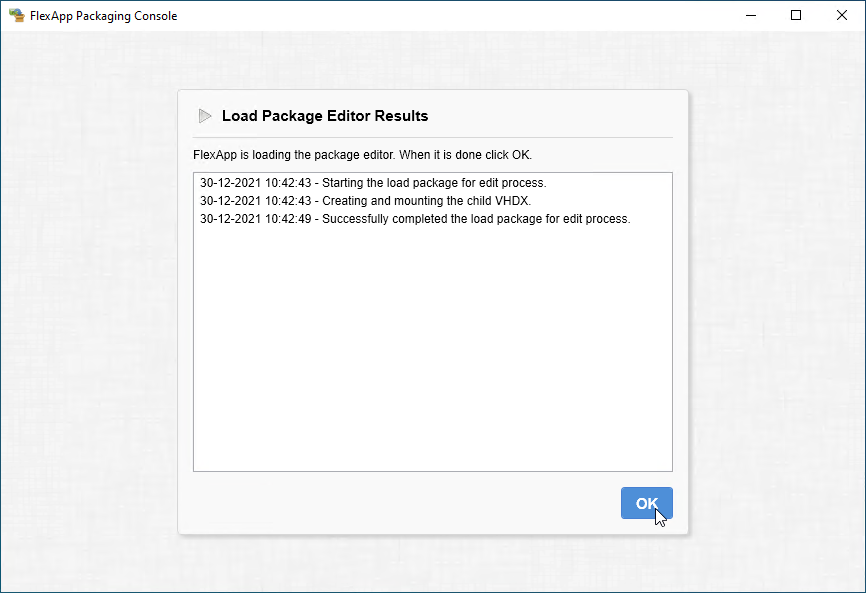Select the 'Successfully completed' log entry

[x=415, y=219]
